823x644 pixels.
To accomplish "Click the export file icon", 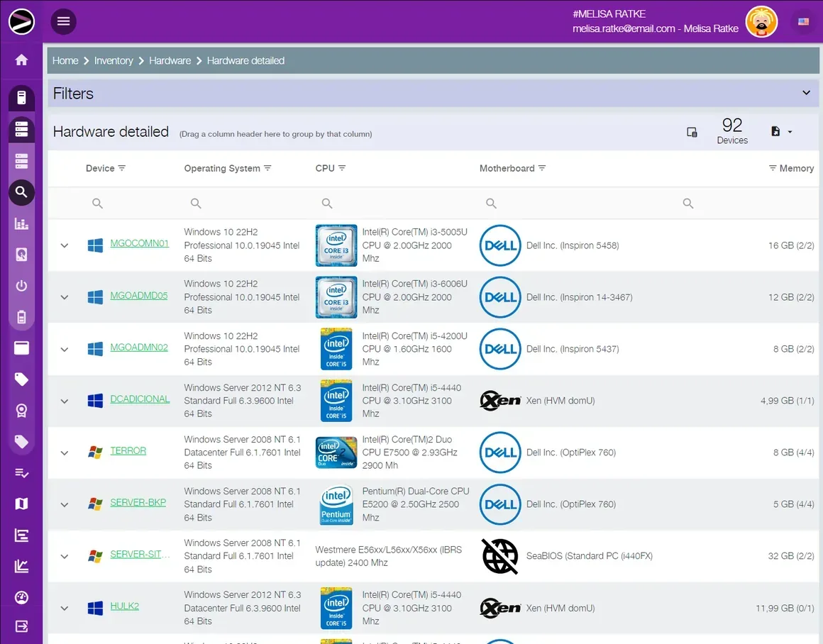I will [x=775, y=131].
